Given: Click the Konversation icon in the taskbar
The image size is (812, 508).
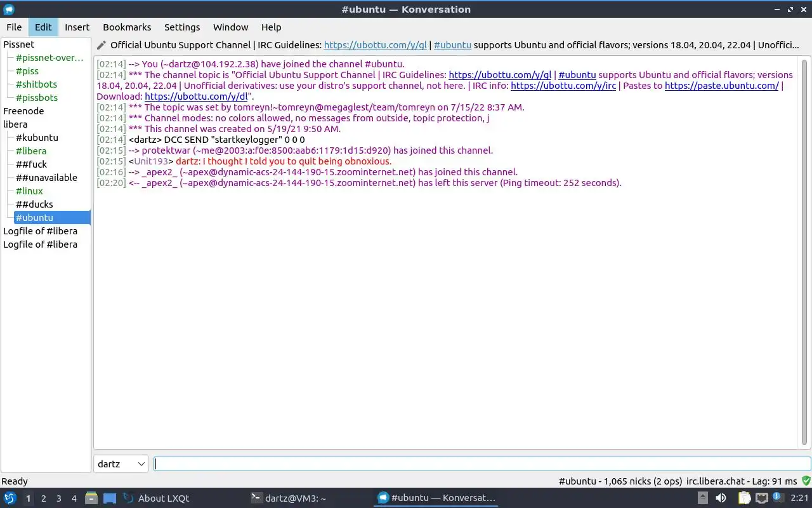Looking at the screenshot, I should (383, 498).
